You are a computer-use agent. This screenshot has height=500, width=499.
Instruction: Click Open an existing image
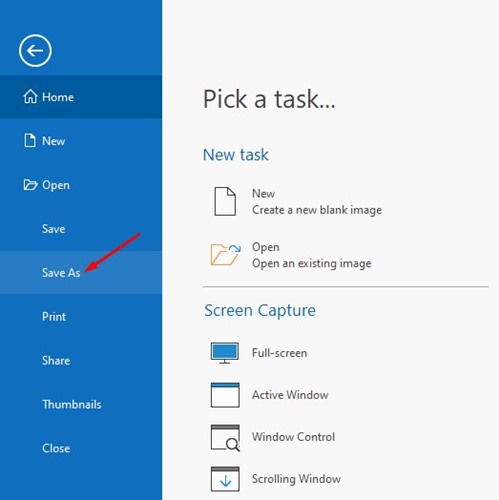pos(311,263)
